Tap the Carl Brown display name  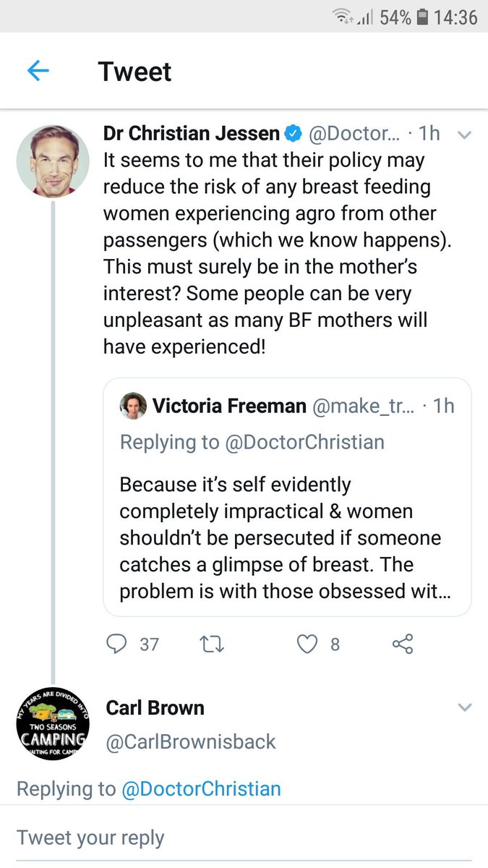click(155, 707)
